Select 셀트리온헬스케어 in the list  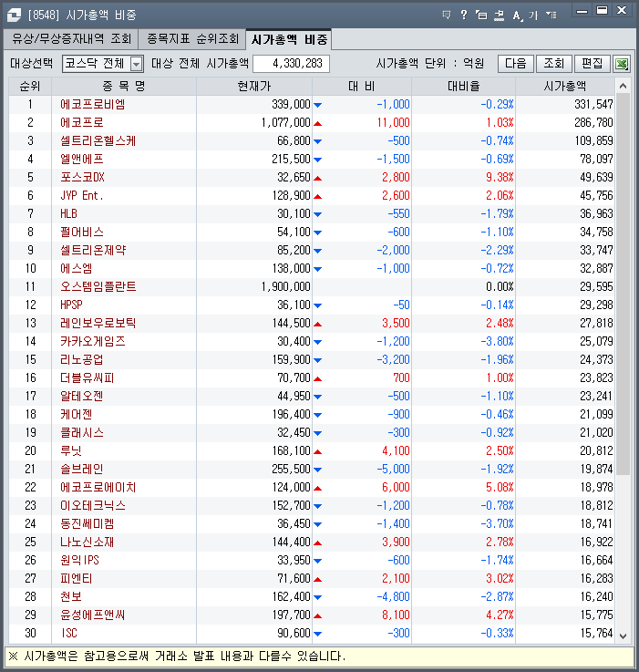point(98,140)
